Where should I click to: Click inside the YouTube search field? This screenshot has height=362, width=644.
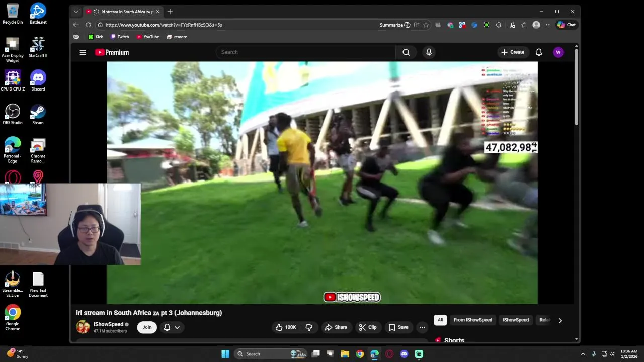coord(306,52)
